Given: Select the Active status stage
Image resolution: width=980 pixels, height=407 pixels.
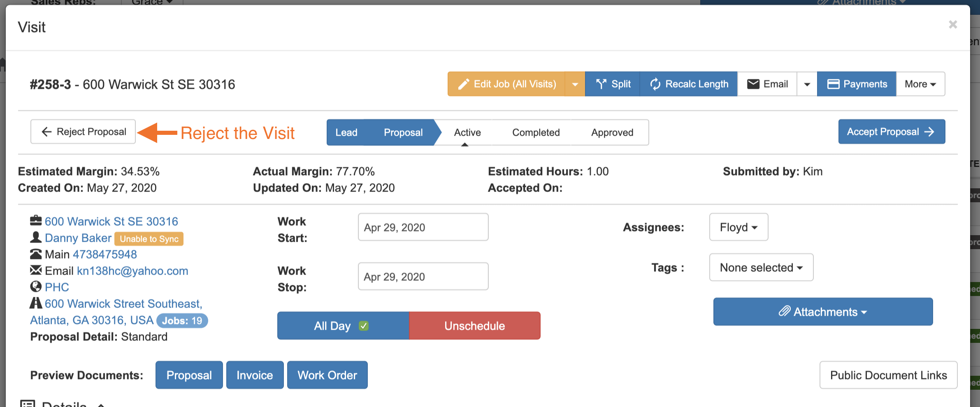Looking at the screenshot, I should 467,132.
